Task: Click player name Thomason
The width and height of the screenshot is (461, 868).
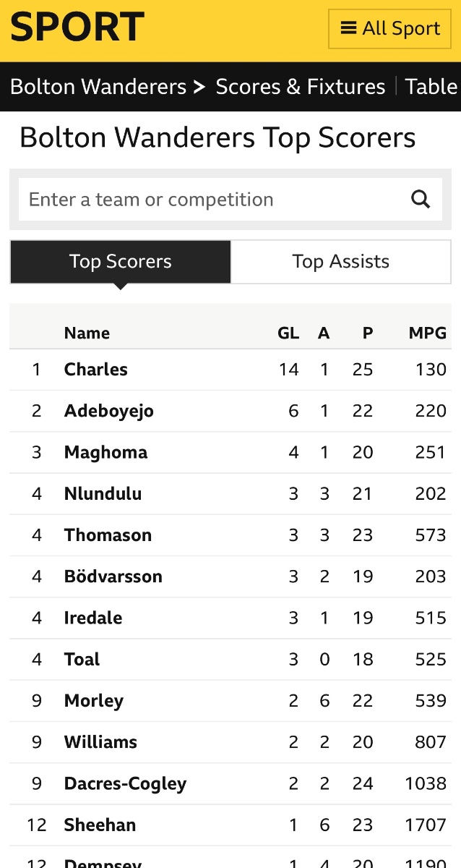Action: click(108, 535)
